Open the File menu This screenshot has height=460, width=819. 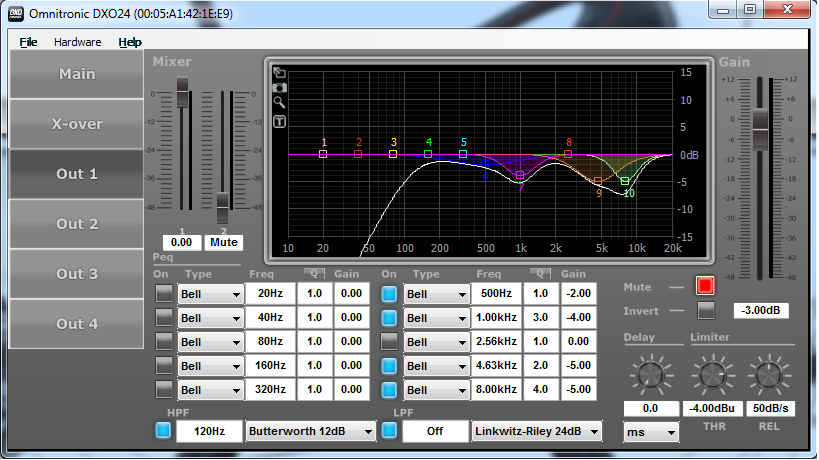[x=28, y=42]
